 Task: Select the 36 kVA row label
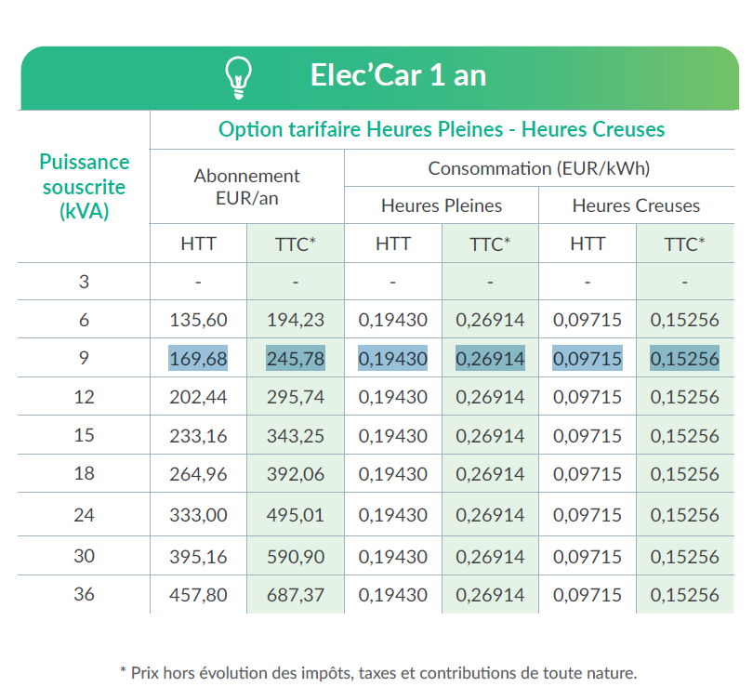tap(84, 594)
